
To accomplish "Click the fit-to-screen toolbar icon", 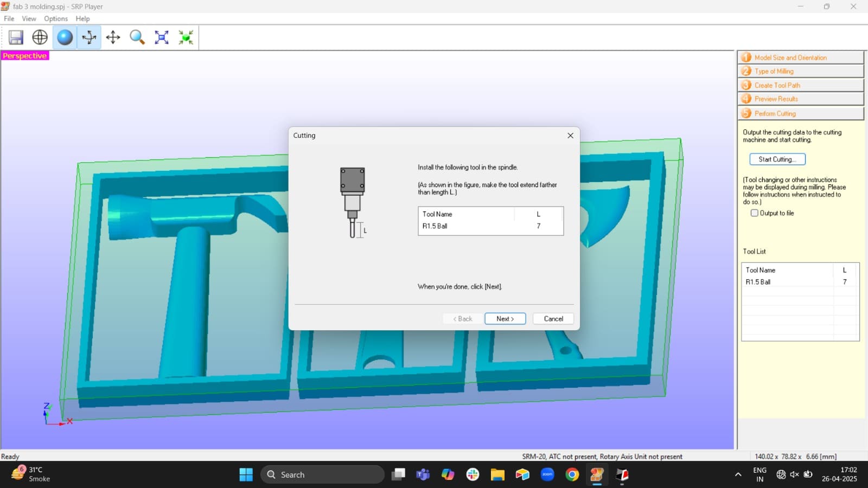I will tap(162, 37).
